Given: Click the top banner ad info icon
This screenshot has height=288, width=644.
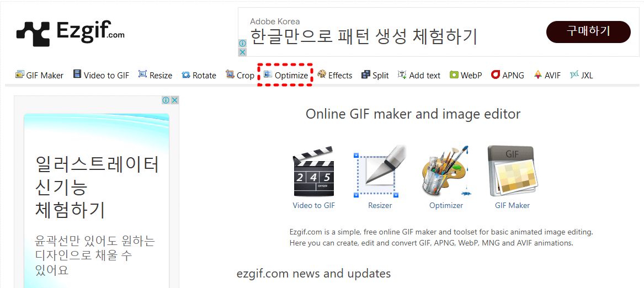Looking at the screenshot, I should [x=242, y=43].
